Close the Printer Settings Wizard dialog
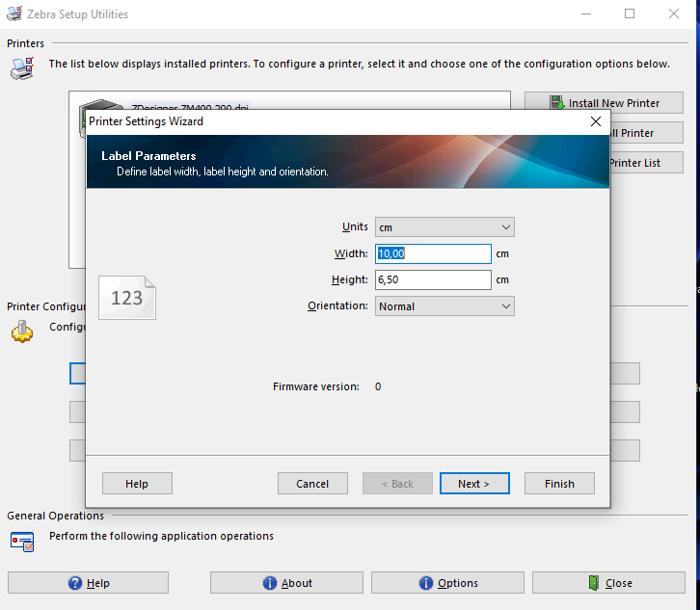700x610 pixels. [596, 121]
